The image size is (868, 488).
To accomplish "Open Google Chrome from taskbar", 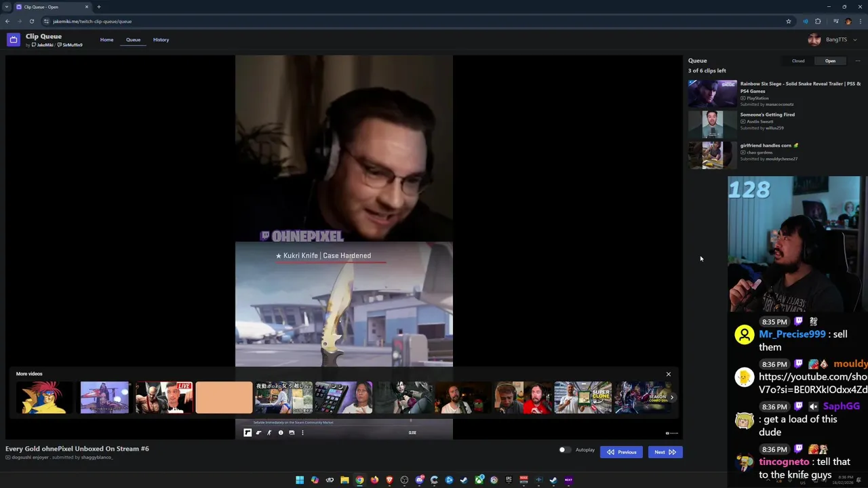I will point(359,480).
